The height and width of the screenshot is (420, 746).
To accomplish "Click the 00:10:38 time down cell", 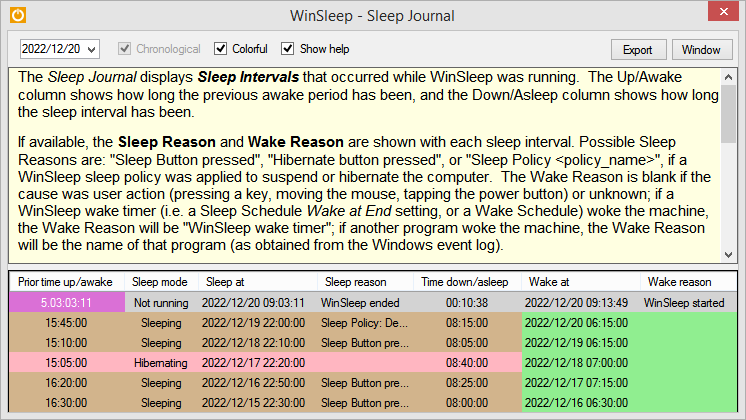I will (x=467, y=303).
